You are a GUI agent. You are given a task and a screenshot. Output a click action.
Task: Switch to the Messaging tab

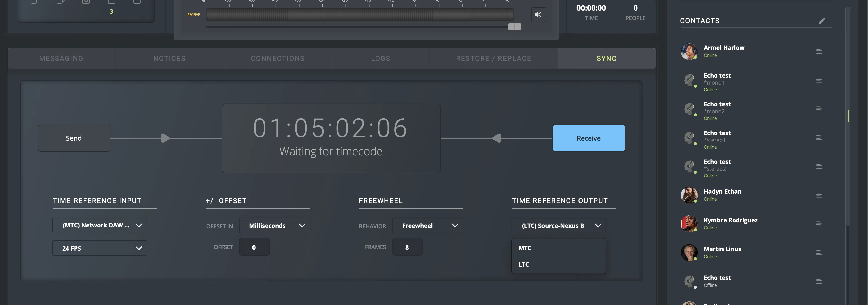[x=61, y=58]
